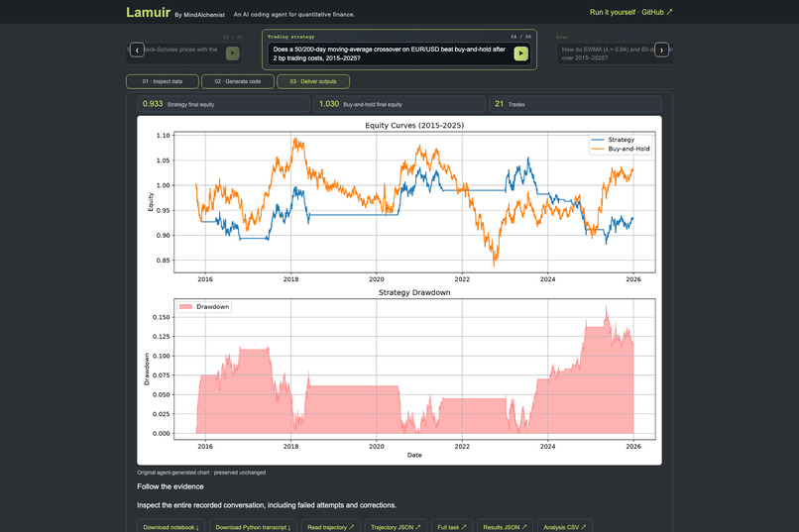Viewport: 799px width, 532px height.
Task: Click the Equity Curves (2015-2025) chart title
Action: pyautogui.click(x=414, y=125)
